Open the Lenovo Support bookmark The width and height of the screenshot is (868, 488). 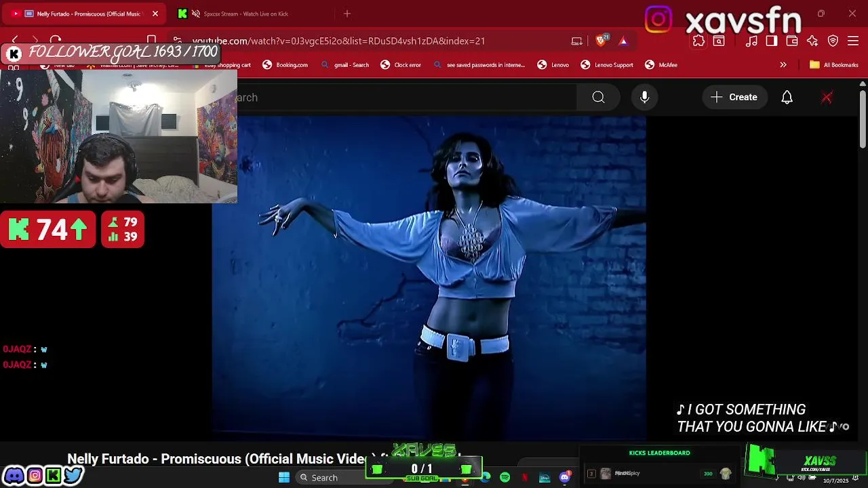[x=607, y=65]
